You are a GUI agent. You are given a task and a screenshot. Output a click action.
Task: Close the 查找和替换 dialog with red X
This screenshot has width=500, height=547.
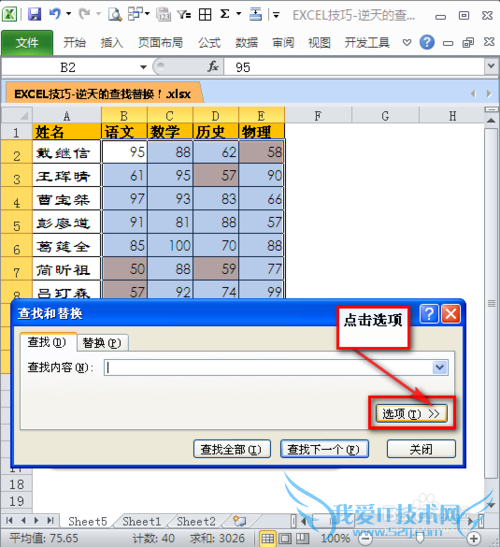coord(451,314)
